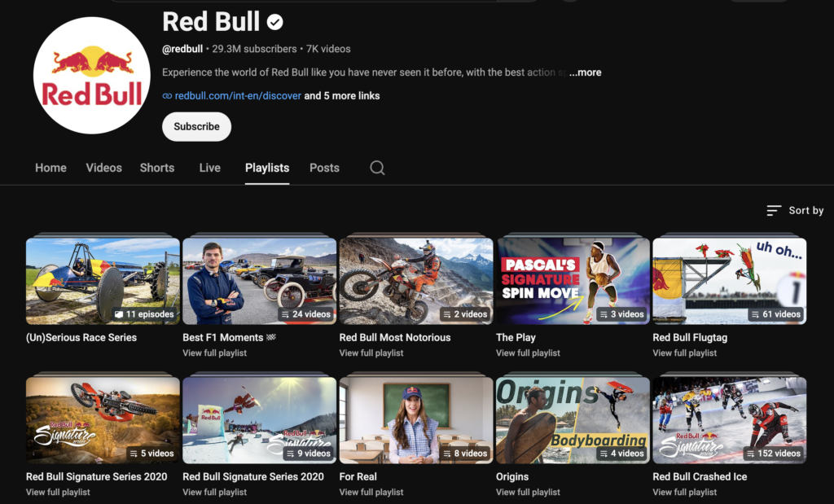Screen dimensions: 834x504
Task: Show the 'and 5 more links' list
Action: point(342,96)
